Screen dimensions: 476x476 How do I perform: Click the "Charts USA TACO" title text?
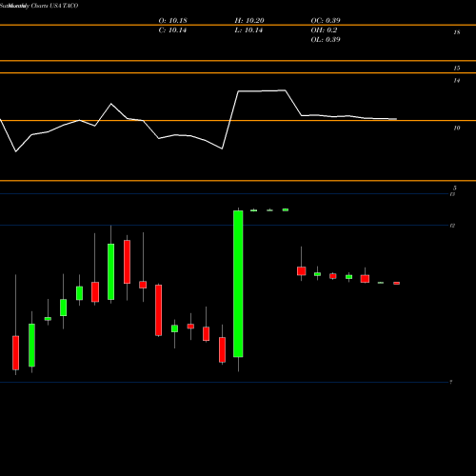point(54,6)
